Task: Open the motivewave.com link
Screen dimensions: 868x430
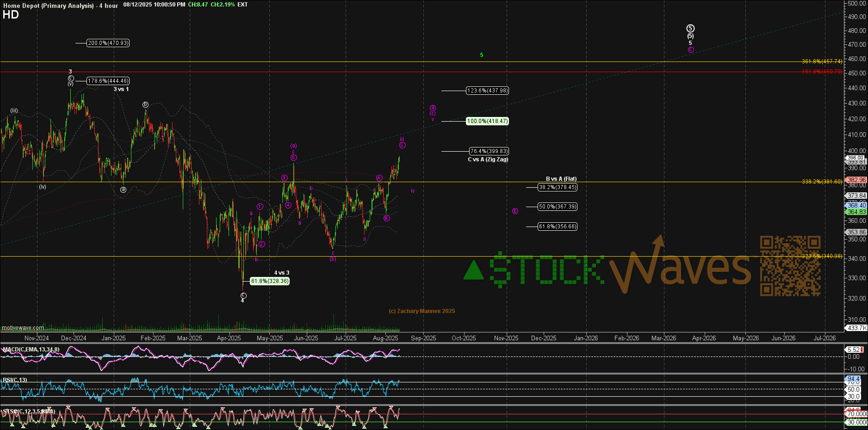Action: (x=23, y=328)
